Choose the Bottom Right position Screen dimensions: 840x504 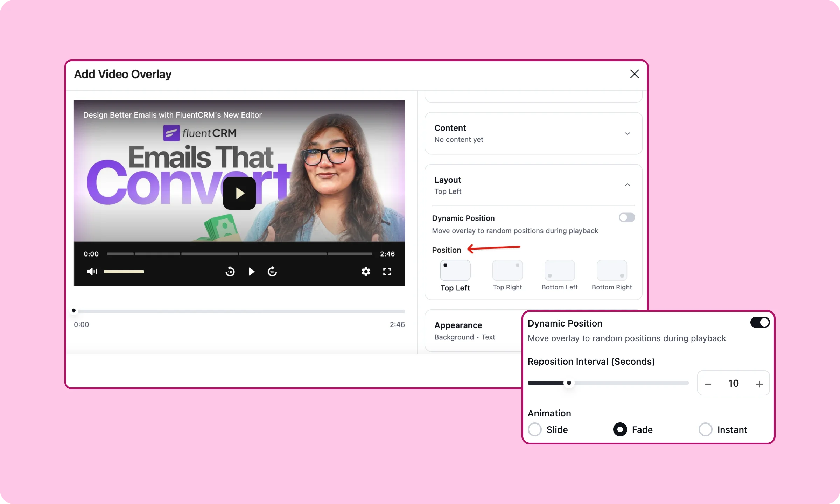[x=612, y=275]
